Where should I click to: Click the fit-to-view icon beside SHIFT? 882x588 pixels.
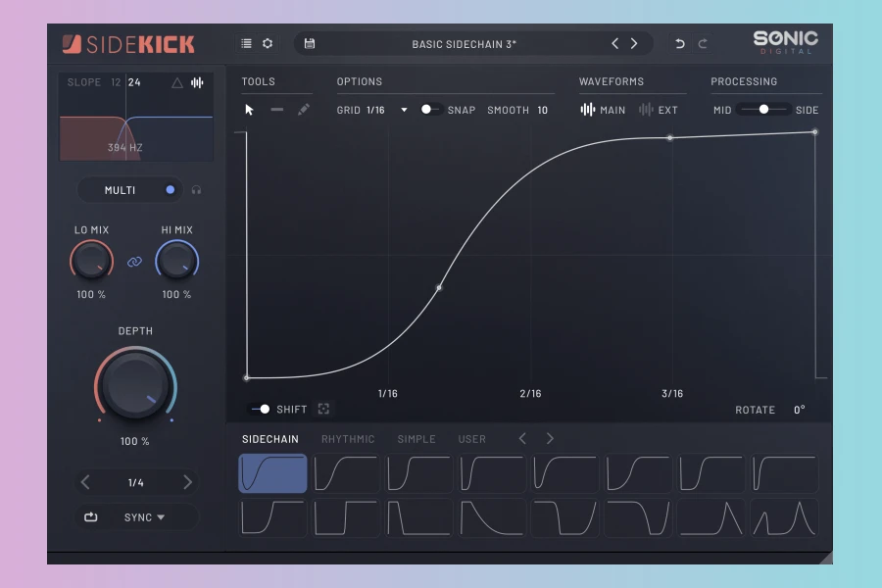click(x=323, y=409)
